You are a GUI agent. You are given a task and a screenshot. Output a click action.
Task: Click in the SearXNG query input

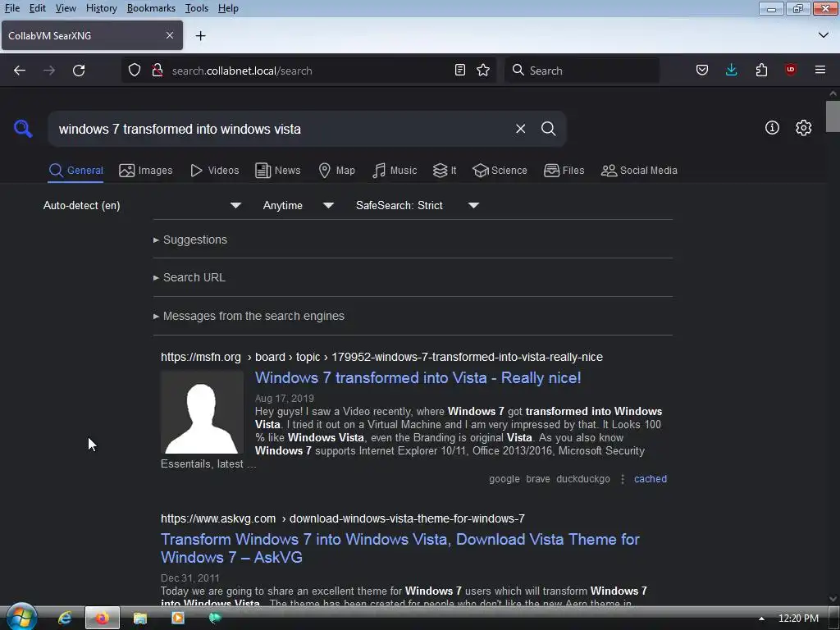pyautogui.click(x=279, y=129)
